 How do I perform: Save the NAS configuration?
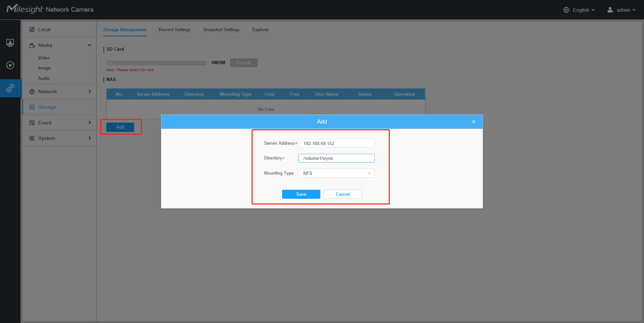(x=301, y=194)
